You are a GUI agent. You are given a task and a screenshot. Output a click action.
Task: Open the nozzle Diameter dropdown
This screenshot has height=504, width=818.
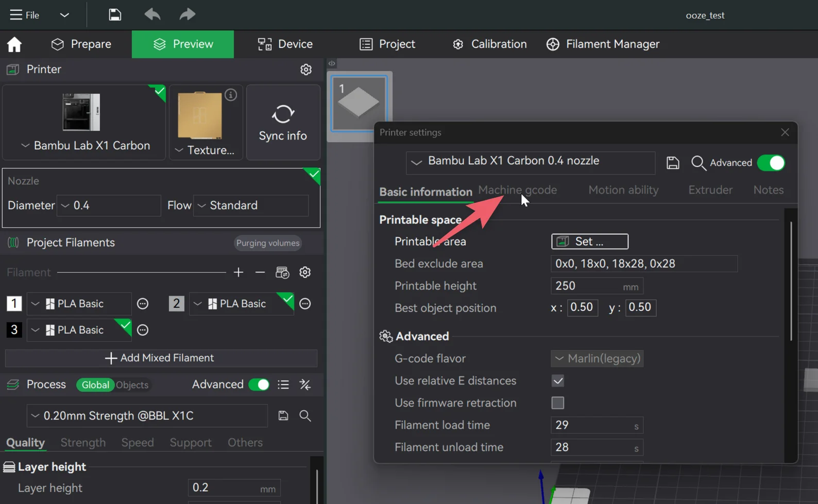(x=109, y=205)
